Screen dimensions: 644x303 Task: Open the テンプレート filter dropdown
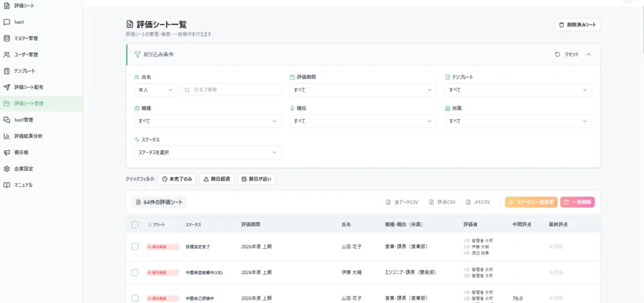tap(518, 90)
